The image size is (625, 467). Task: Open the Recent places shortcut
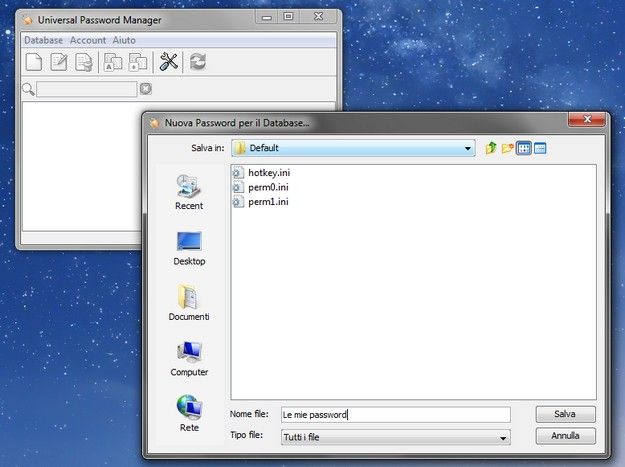pyautogui.click(x=189, y=191)
